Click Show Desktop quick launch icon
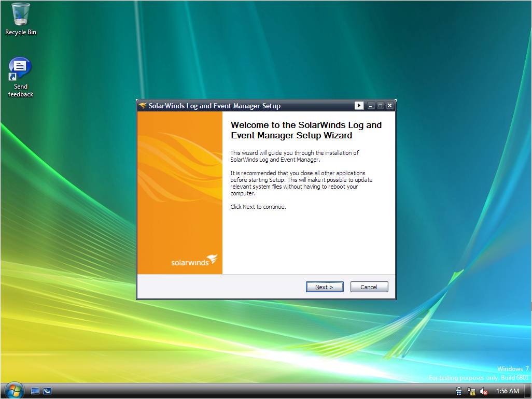Screen dimensions: 532x399 pos(35,391)
